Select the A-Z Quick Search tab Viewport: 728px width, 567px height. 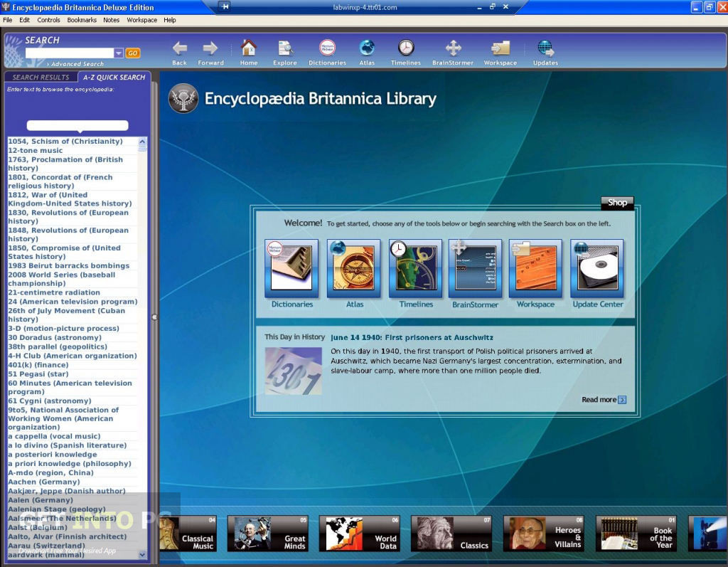coord(114,77)
